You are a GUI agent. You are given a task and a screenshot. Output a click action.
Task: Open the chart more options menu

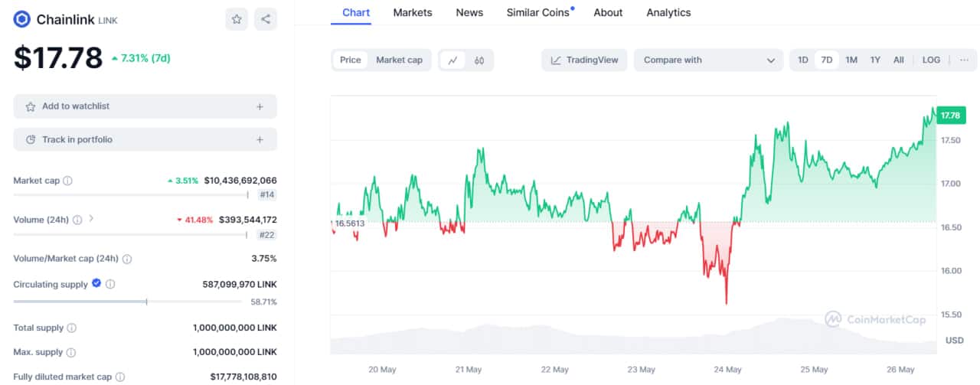click(x=964, y=60)
